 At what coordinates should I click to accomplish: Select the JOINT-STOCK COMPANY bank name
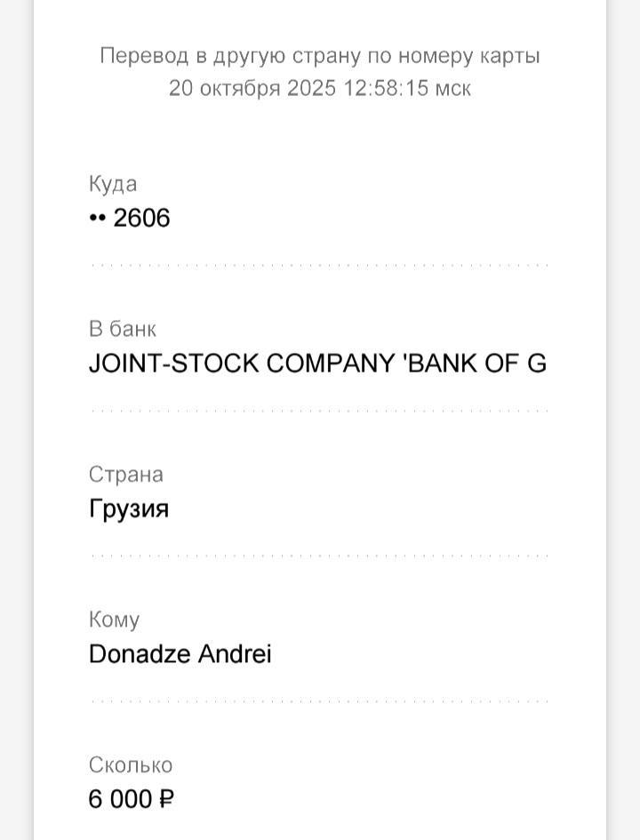click(317, 364)
